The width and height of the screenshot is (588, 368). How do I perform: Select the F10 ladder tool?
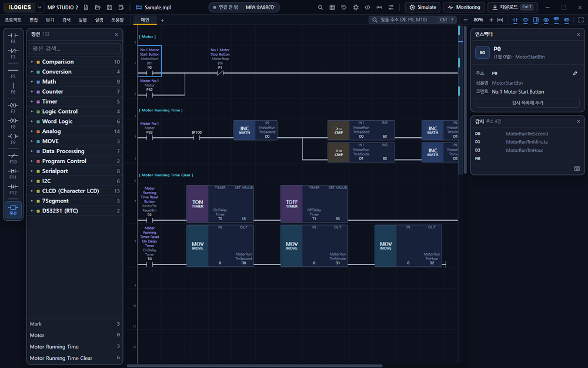tap(13, 158)
